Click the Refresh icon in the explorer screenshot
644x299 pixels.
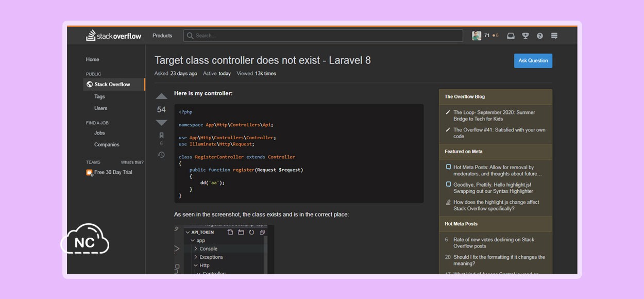click(x=251, y=232)
